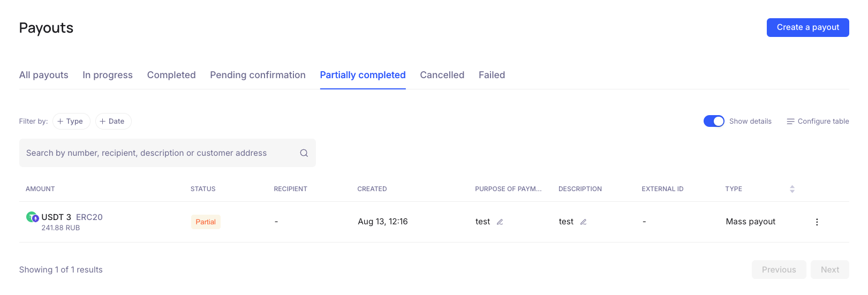Click the Create a payout button
Image resolution: width=868 pixels, height=295 pixels.
click(807, 27)
